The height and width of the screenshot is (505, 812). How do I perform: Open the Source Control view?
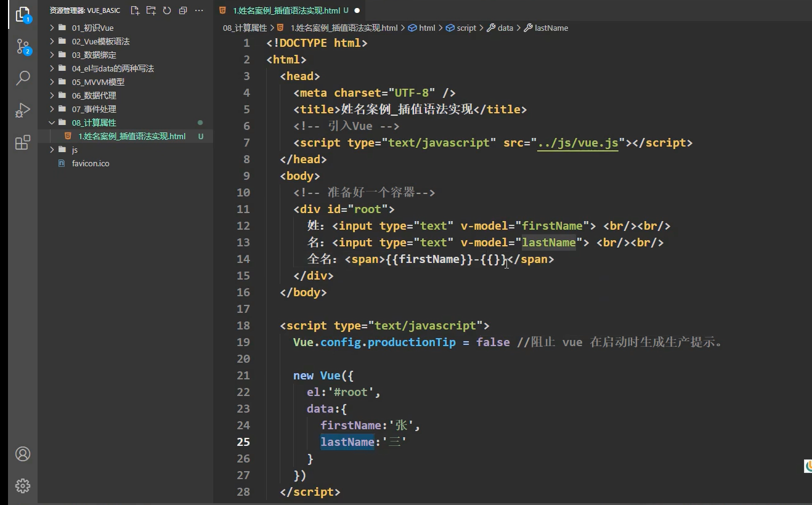pos(23,47)
